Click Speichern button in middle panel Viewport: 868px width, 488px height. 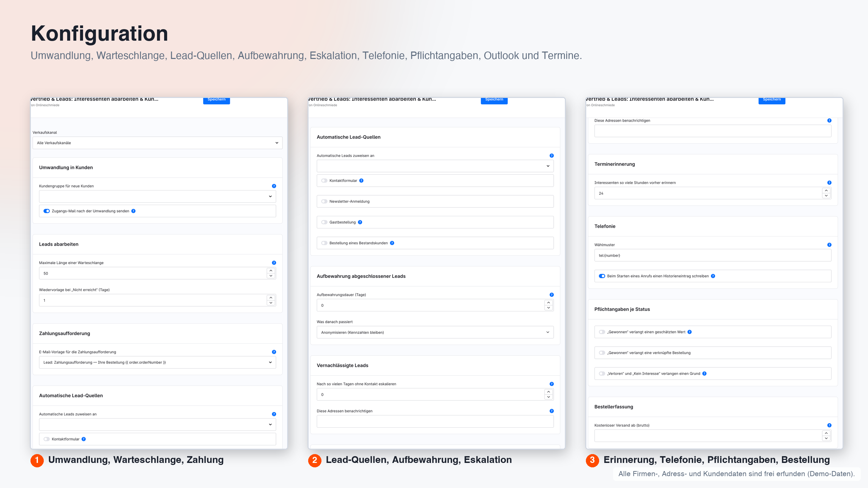point(494,100)
